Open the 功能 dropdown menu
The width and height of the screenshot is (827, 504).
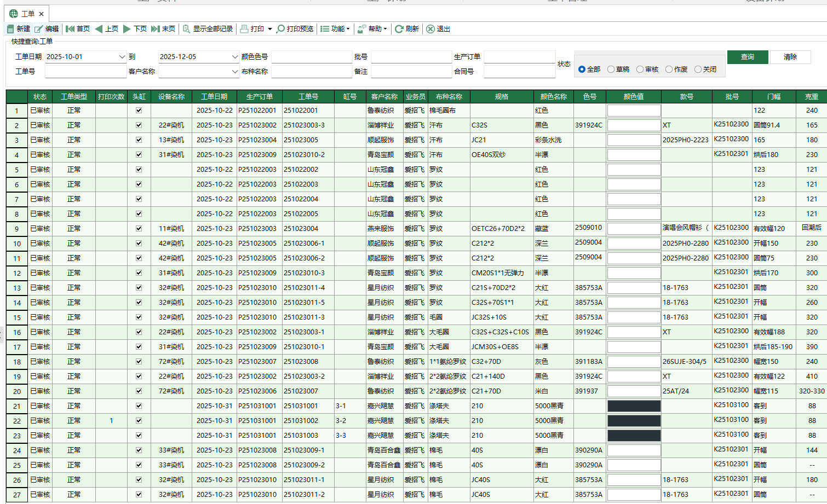(335, 29)
